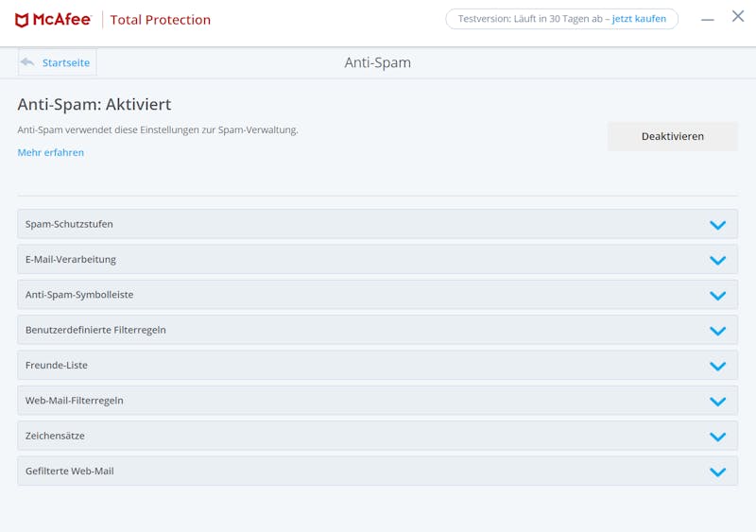Close the McAfee Total Protection window
Image resolution: width=756 pixels, height=532 pixels.
click(738, 16)
